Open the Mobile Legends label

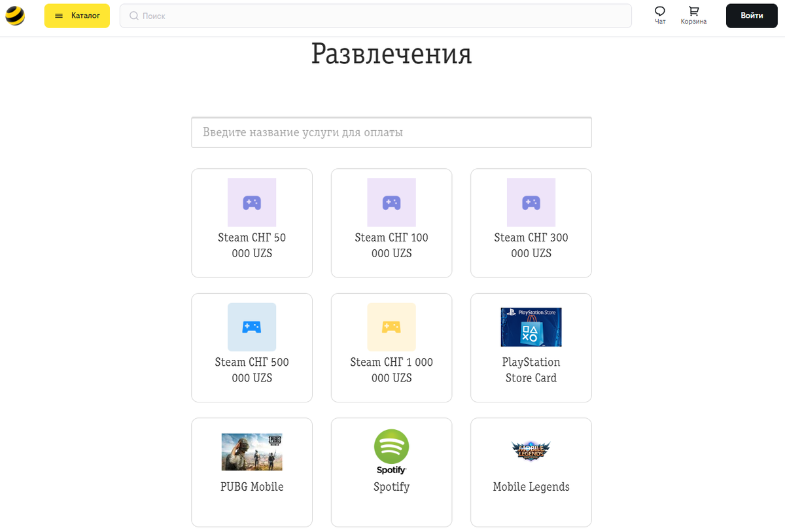click(531, 487)
